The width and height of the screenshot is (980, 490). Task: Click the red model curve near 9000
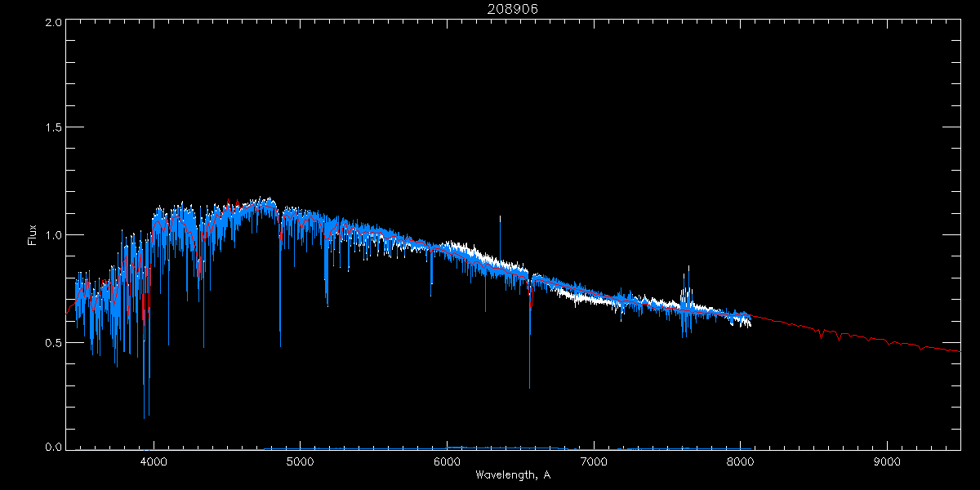click(x=886, y=341)
